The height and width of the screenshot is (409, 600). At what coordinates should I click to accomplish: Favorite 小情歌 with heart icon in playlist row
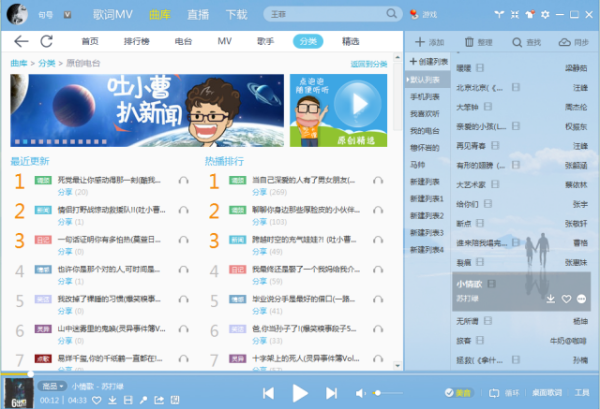coord(566,299)
